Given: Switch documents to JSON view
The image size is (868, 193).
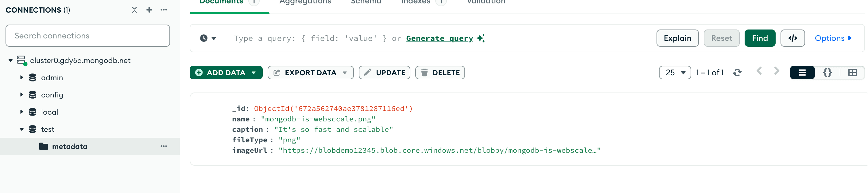Looking at the screenshot, I should click(x=827, y=72).
